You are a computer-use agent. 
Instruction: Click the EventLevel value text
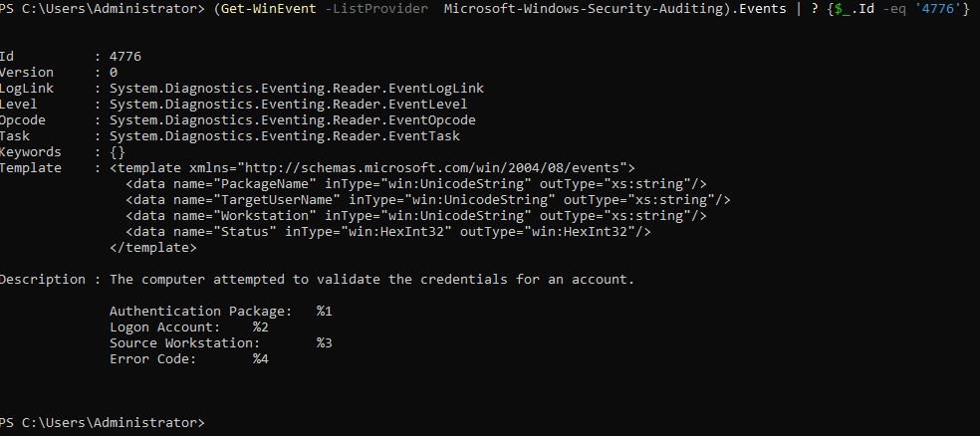pos(288,105)
